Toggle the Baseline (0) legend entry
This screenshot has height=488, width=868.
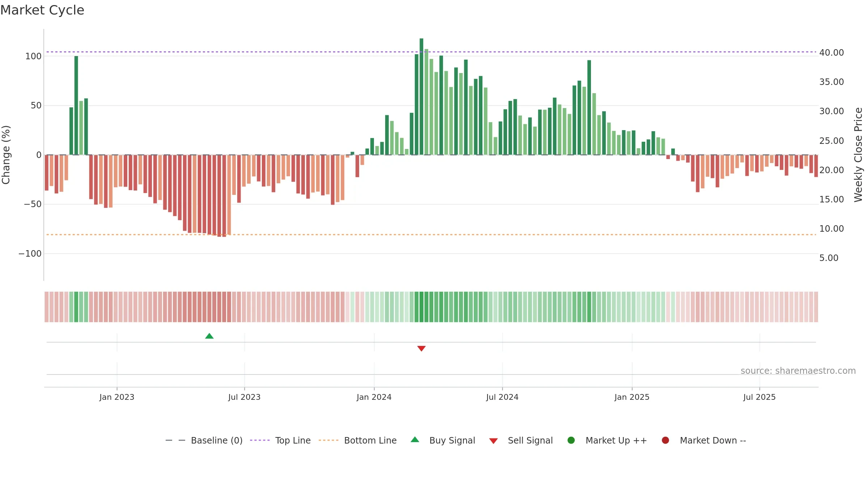coord(204,440)
